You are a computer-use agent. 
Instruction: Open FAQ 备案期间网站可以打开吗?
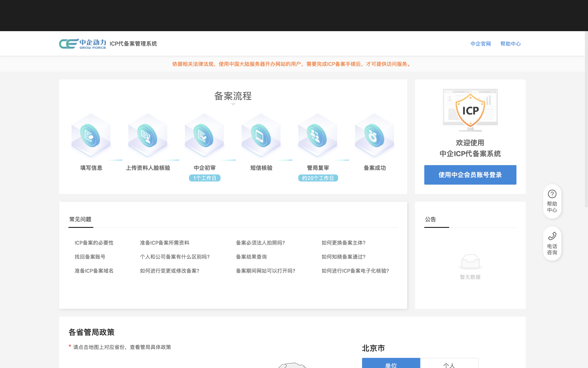(x=265, y=271)
